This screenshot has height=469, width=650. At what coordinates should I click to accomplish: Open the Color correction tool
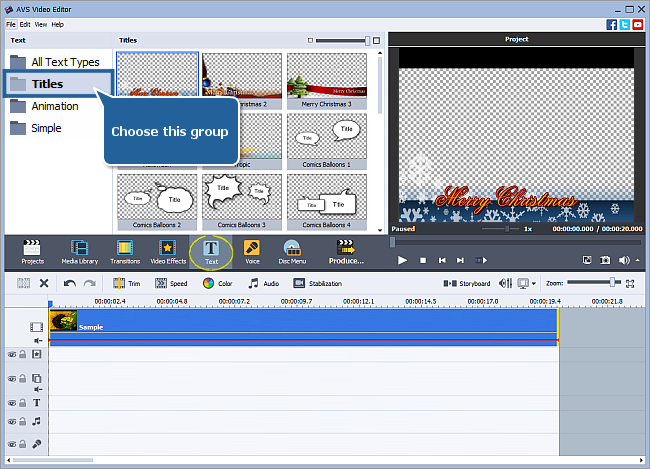[x=218, y=283]
